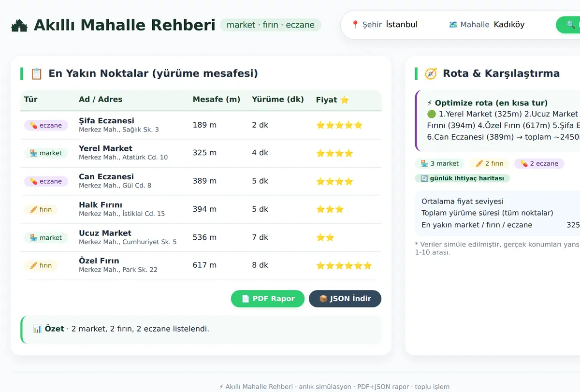
Task: Click the star icon in the Fiyat header
Action: pos(345,100)
